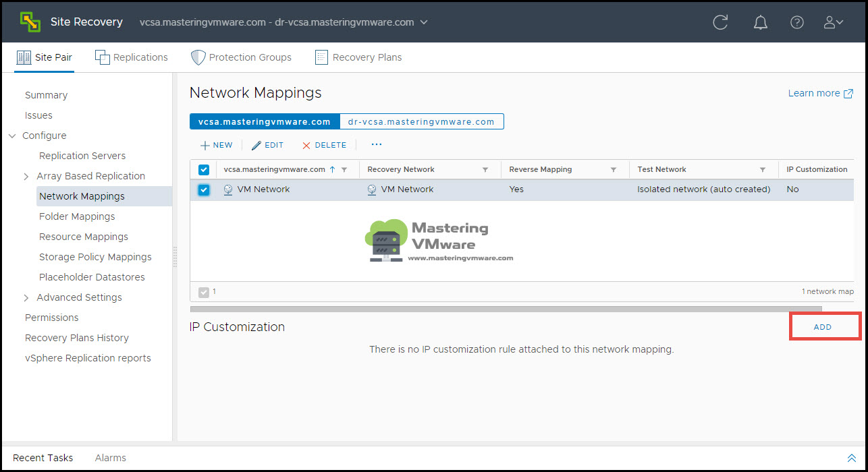The width and height of the screenshot is (868, 472).
Task: Click the Protection Groups shield icon
Action: (x=198, y=57)
